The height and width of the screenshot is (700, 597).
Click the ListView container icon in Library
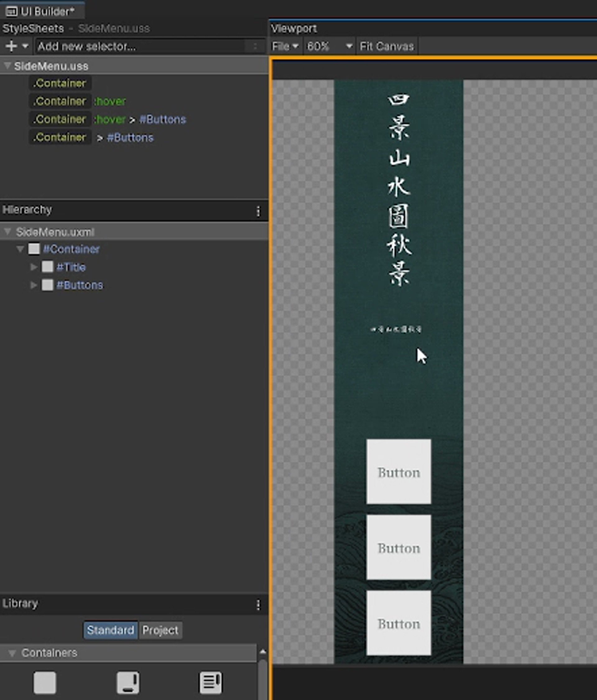(x=211, y=683)
